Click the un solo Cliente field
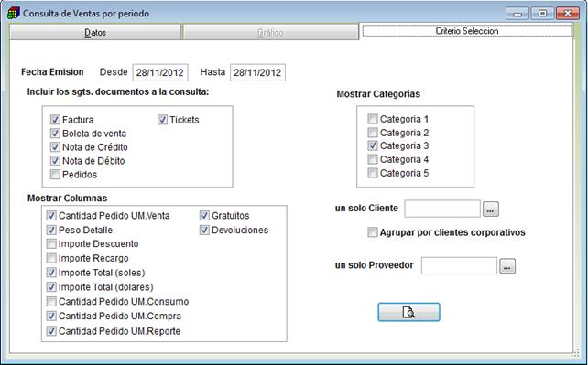The image size is (588, 365). (442, 209)
